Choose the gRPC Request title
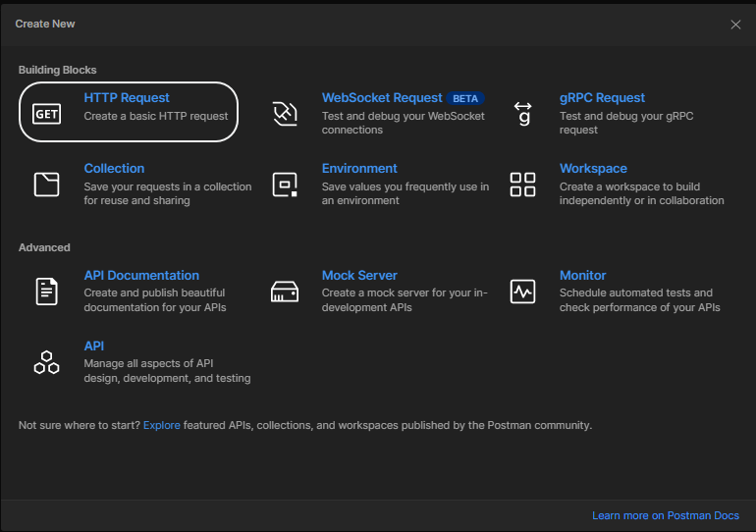The height and width of the screenshot is (532, 756). click(x=602, y=98)
